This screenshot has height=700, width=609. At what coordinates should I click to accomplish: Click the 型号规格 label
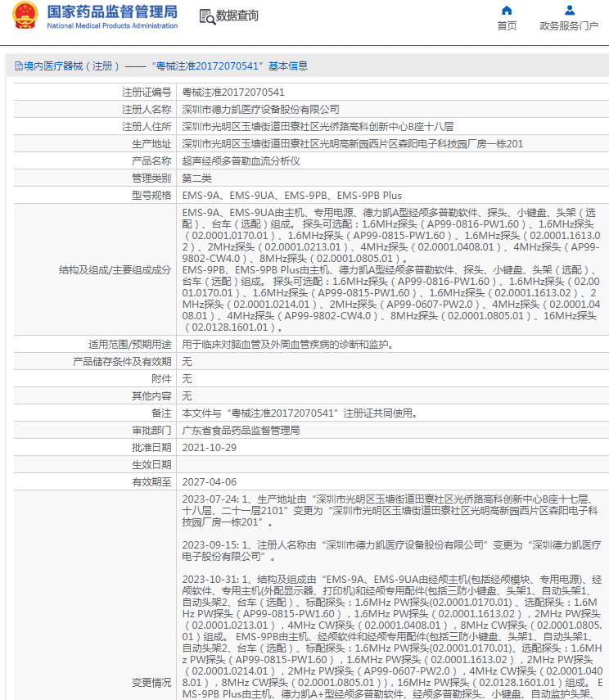point(151,196)
